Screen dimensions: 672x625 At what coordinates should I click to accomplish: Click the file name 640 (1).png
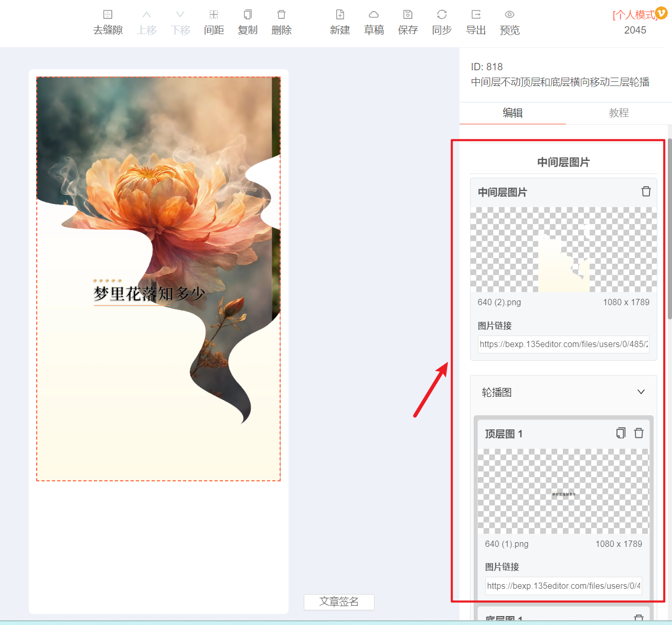(x=507, y=544)
